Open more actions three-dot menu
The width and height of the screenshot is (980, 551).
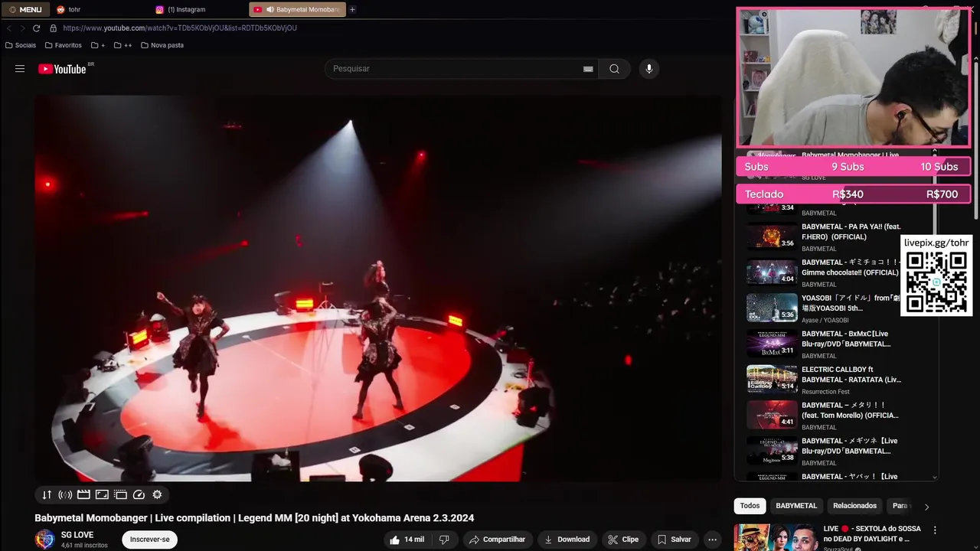pos(712,540)
